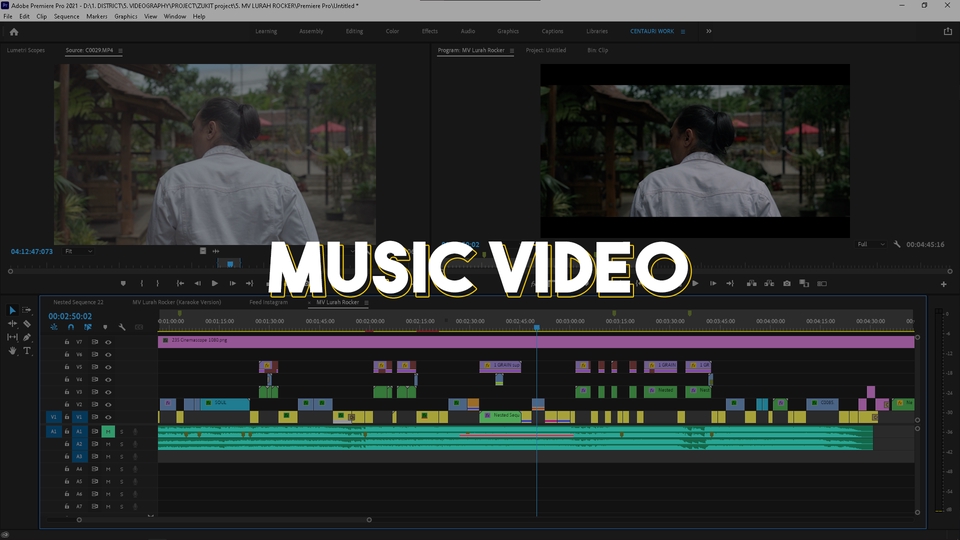Select the Ripple Edit tool
960x540 pixels.
point(12,323)
